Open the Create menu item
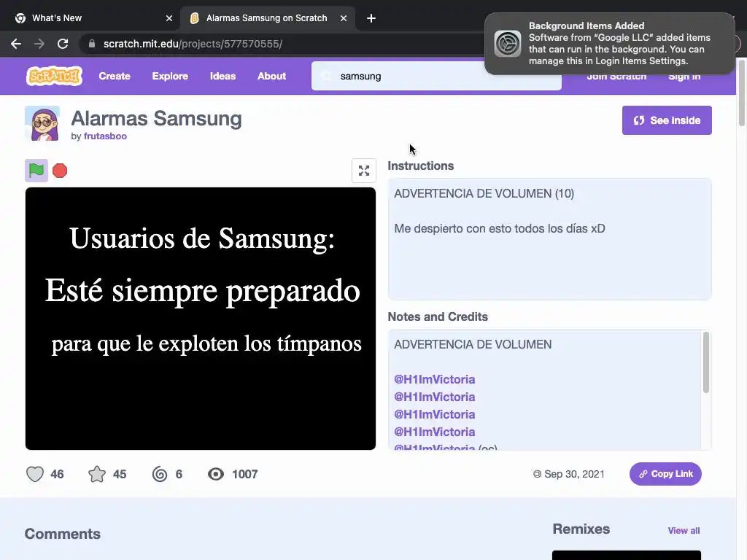 coord(115,76)
